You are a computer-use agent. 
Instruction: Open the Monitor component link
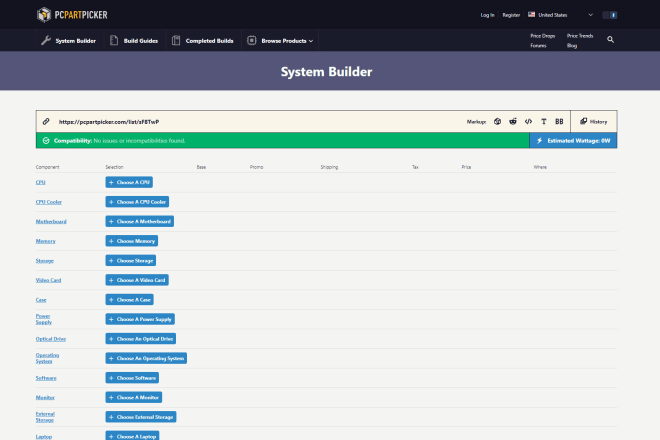click(45, 397)
